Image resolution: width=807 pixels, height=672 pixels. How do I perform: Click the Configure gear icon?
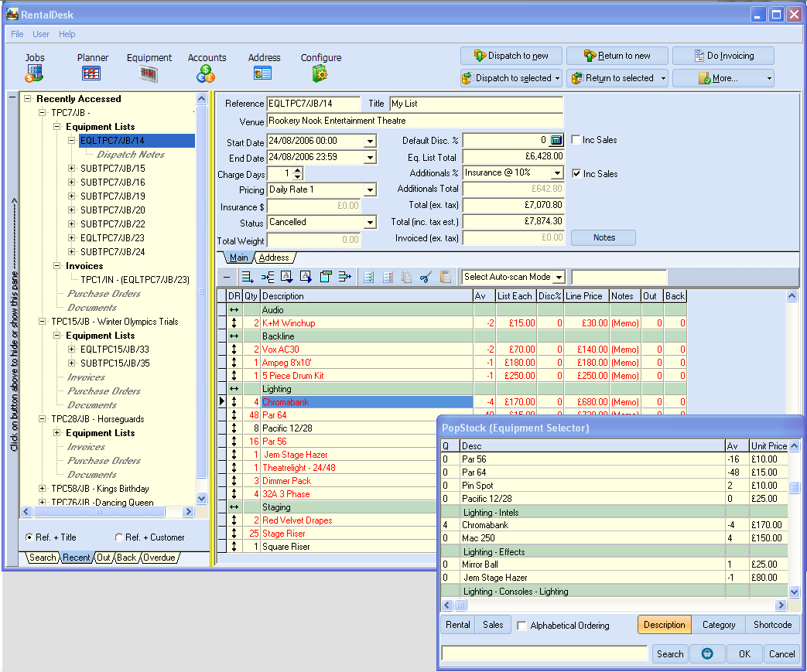tap(320, 73)
